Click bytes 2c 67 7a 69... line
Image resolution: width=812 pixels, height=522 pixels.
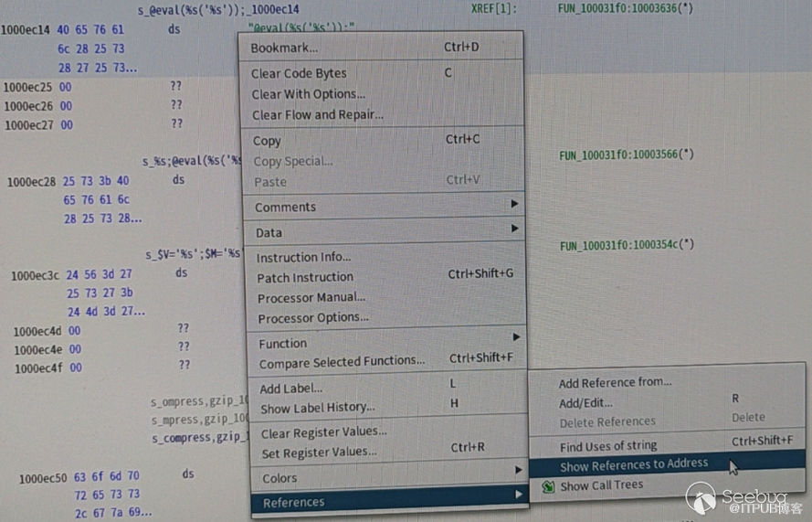tap(113, 513)
